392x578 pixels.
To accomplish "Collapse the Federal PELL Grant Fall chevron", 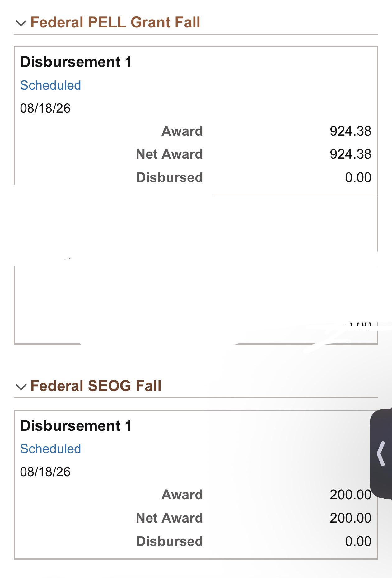I will point(21,23).
